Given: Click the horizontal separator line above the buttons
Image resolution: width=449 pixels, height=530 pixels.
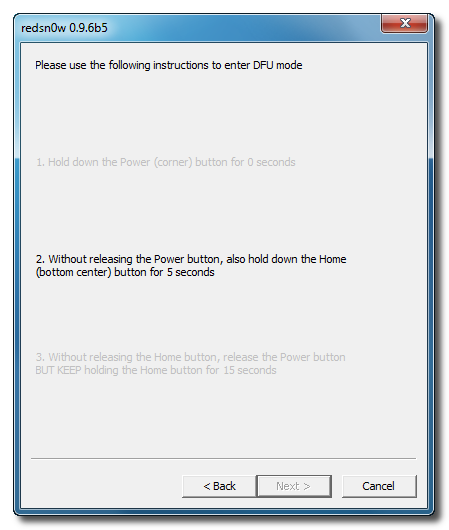Looking at the screenshot, I should 223,459.
